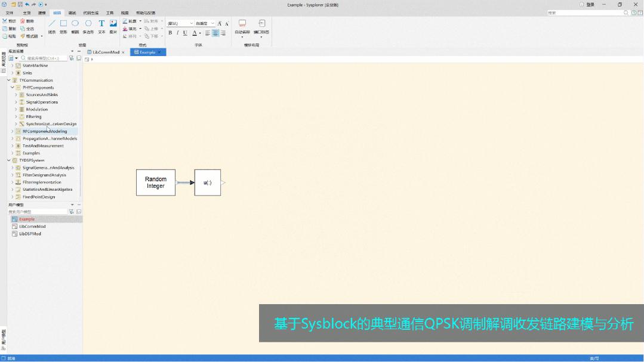This screenshot has height=362, width=644.
Task: Click the 删除 delete button
Action: click(27, 21)
